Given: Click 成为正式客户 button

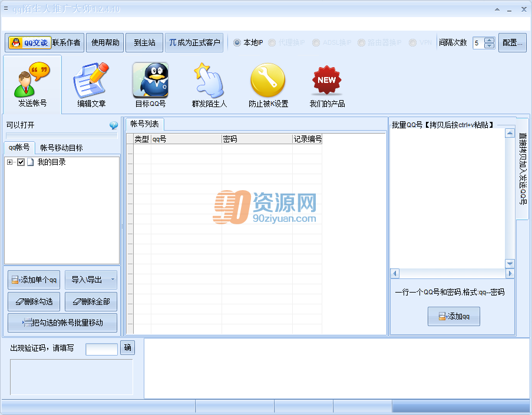Looking at the screenshot, I should [194, 43].
